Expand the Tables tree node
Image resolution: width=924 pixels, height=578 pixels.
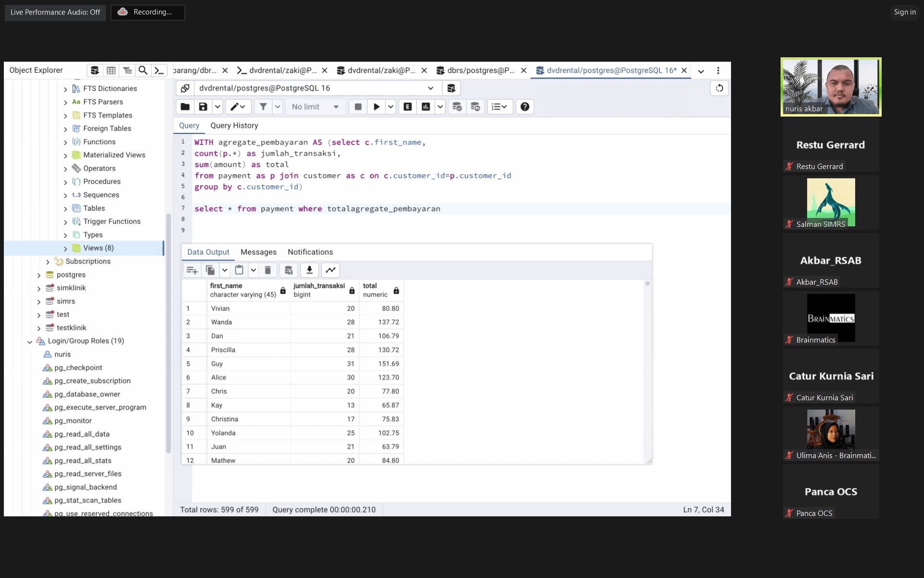pos(65,209)
